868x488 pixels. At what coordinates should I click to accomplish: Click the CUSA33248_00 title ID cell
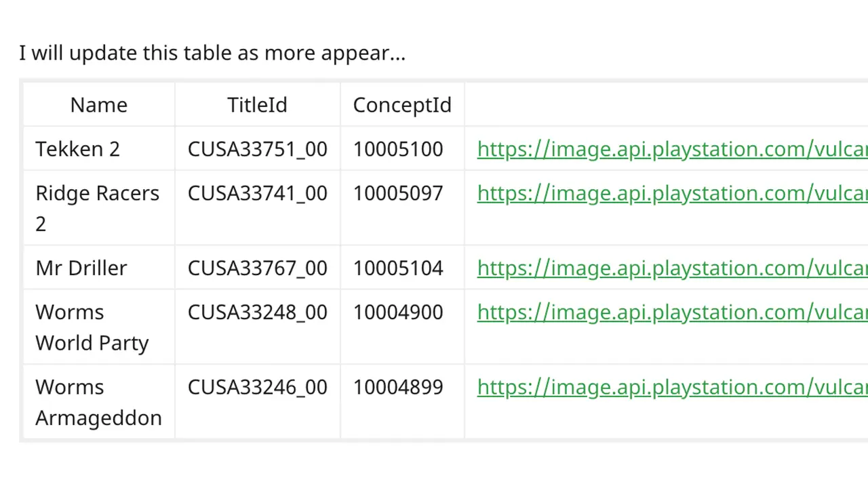257,312
